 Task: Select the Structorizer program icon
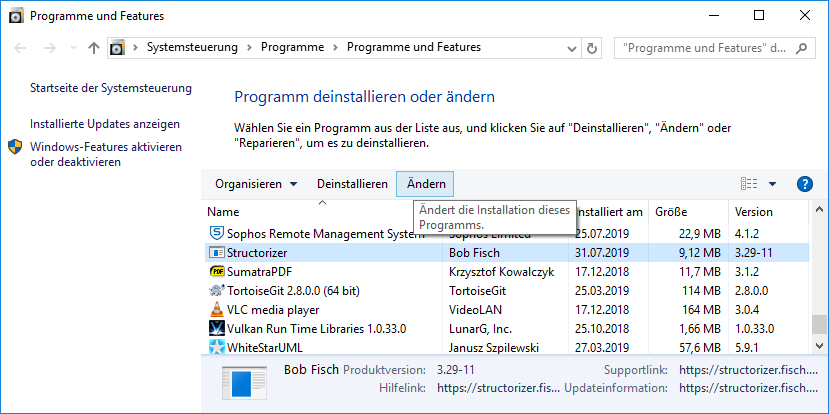coord(217,253)
